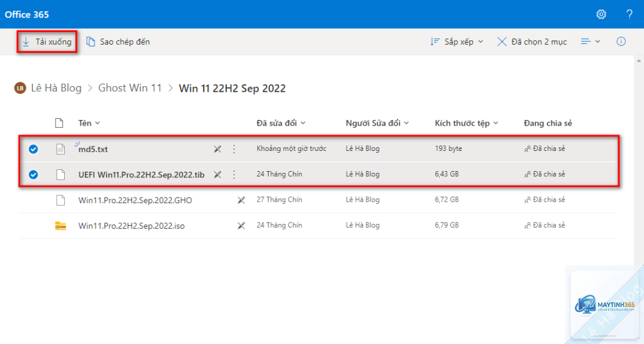The height and width of the screenshot is (344, 644).
Task: Click the pin icon on GHO file row
Action: 241,201
